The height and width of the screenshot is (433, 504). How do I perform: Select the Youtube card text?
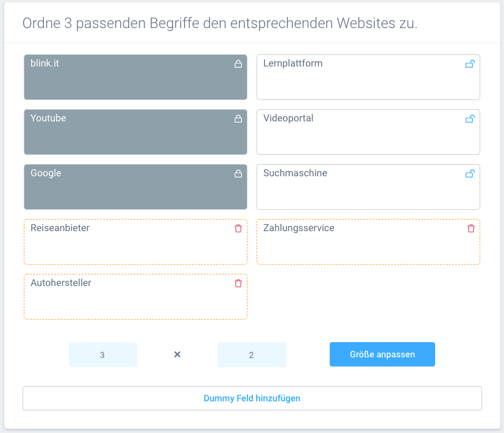[48, 118]
